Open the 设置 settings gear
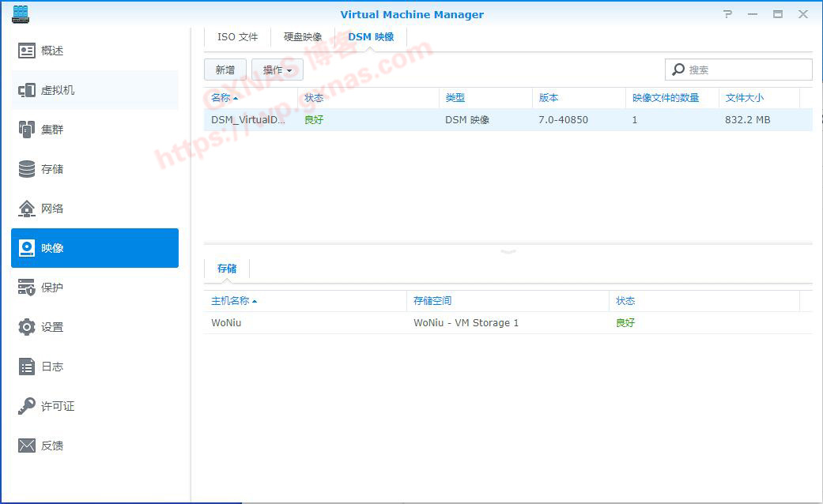Viewport: 823px width, 504px height. pyautogui.click(x=27, y=327)
